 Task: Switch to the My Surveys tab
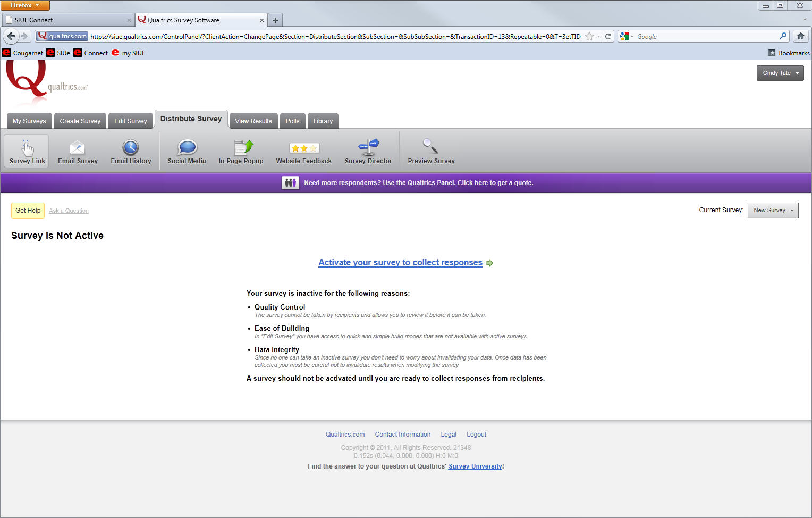29,121
